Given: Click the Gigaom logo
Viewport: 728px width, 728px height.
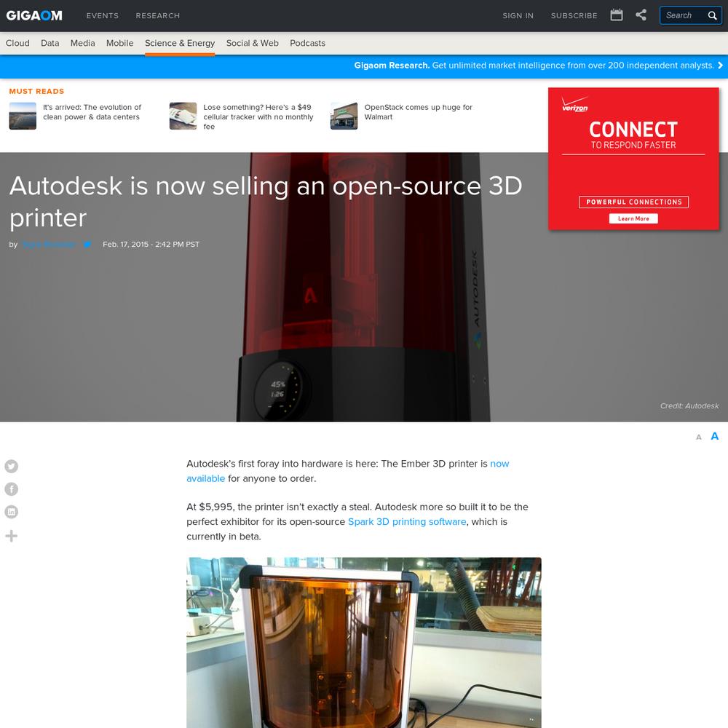Looking at the screenshot, I should [x=34, y=15].
